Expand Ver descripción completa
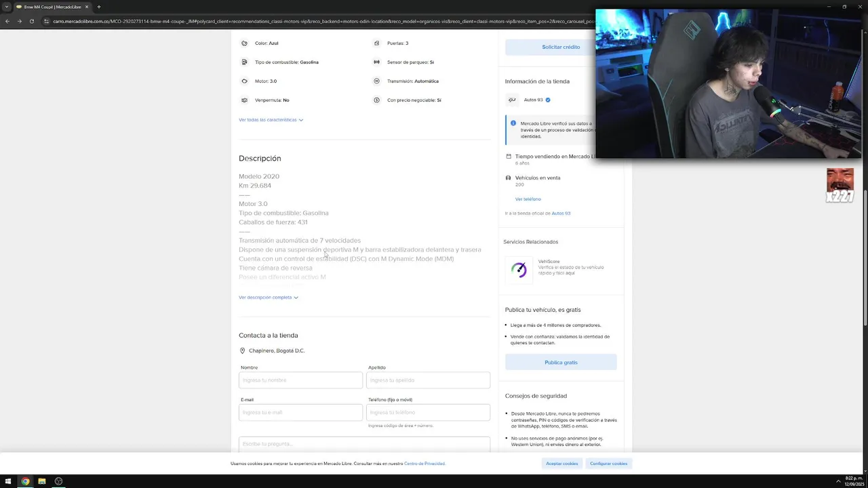 [x=269, y=298]
